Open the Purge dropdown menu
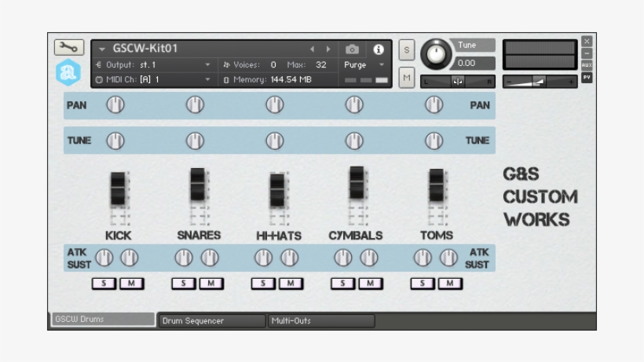This screenshot has height=362, width=644. click(382, 65)
